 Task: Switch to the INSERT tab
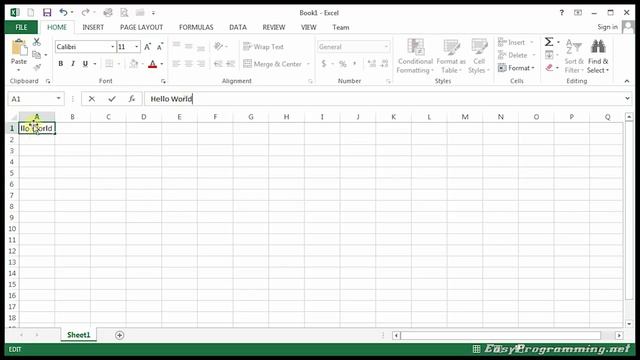point(93,27)
